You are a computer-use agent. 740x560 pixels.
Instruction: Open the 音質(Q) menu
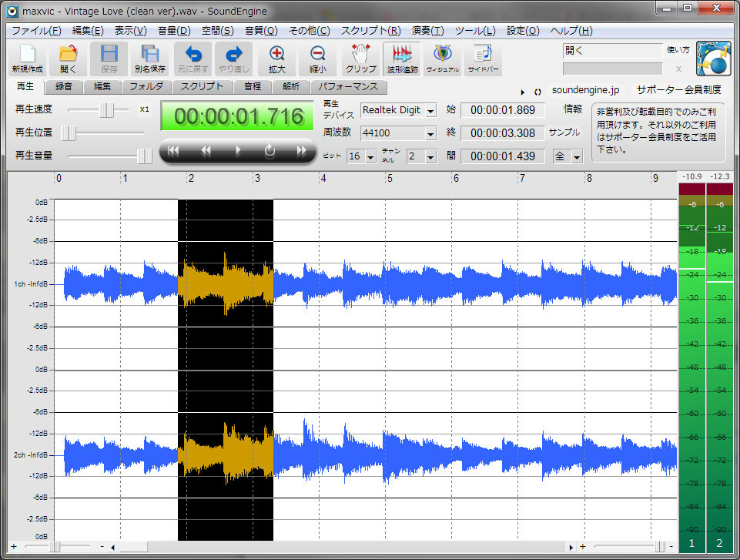[x=261, y=31]
